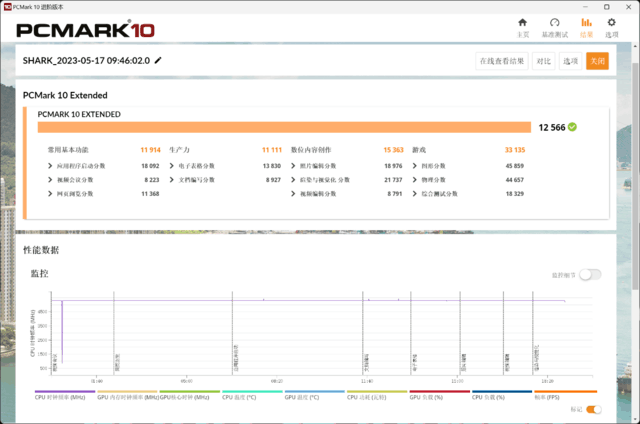Click 在线查看结果 button
Screen dimensions: 640x424
[502, 61]
